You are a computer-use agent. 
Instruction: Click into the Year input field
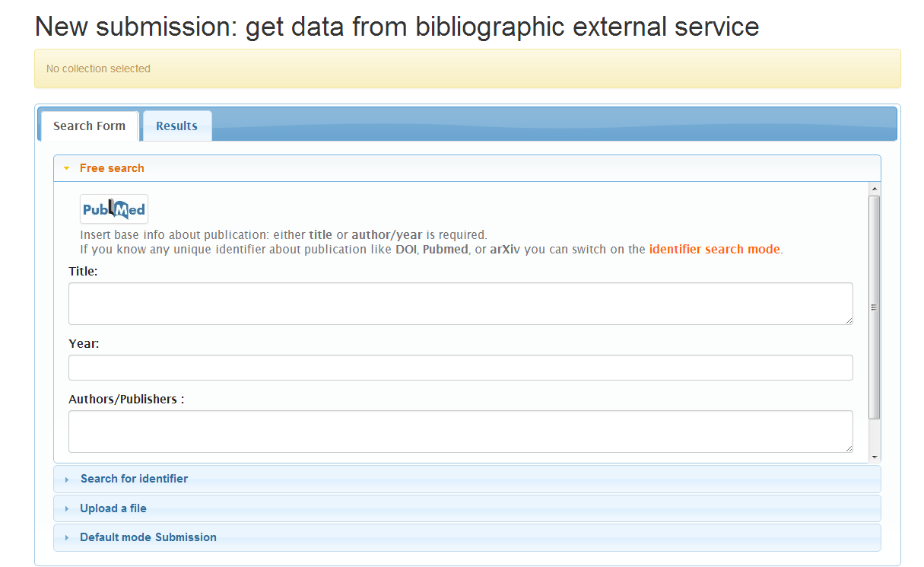tap(460, 368)
